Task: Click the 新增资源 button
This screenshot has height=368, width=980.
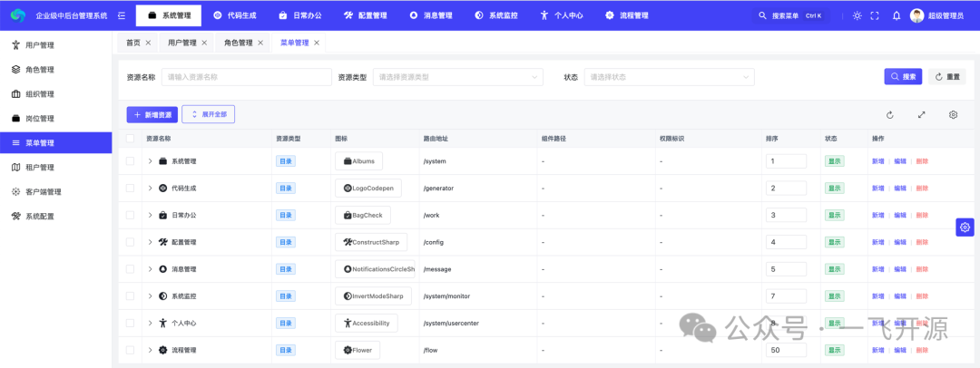Action: (152, 115)
